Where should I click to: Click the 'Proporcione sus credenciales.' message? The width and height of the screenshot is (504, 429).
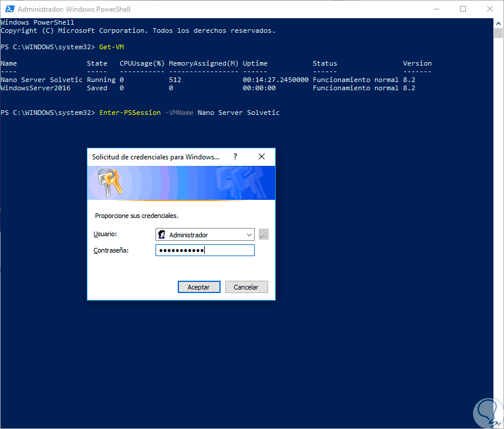point(137,216)
